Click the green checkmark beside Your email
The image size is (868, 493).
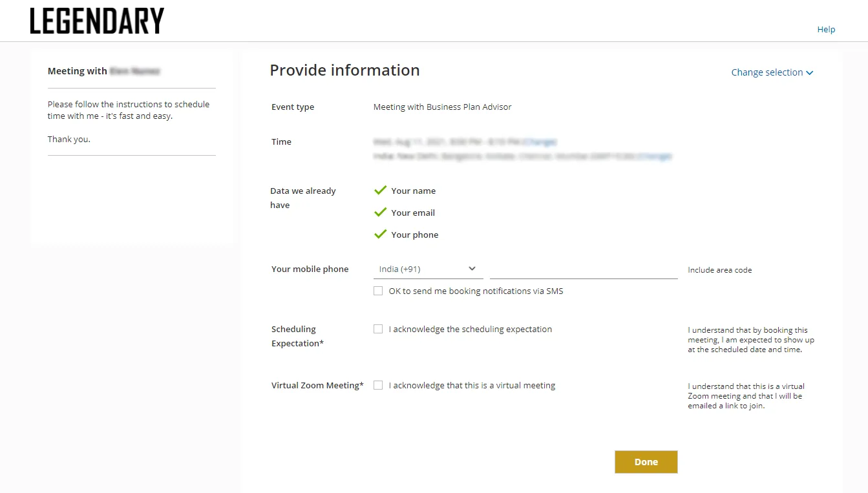380,212
